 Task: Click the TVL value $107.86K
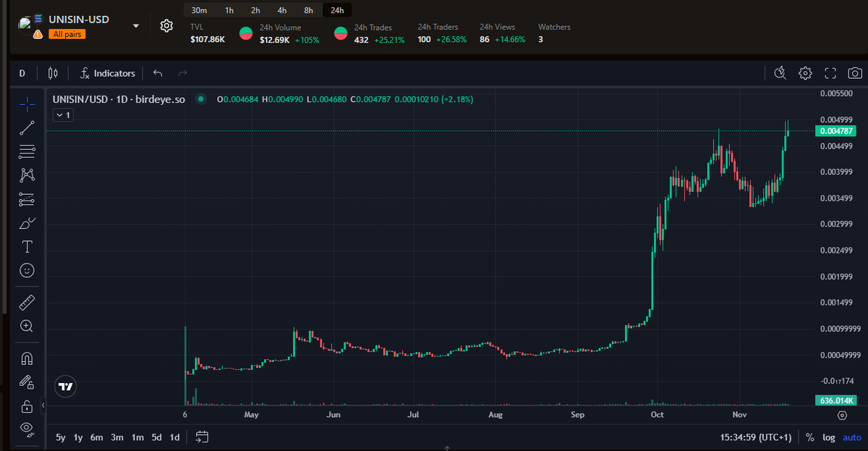[208, 39]
